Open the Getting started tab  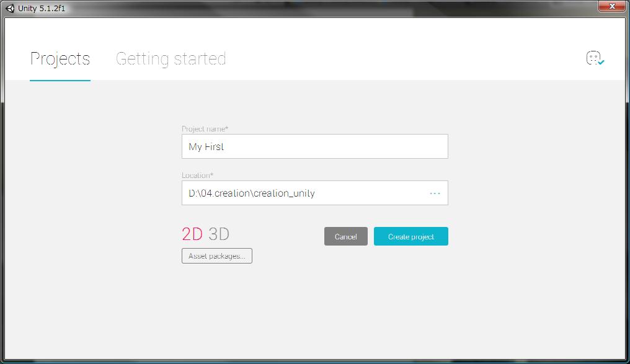point(171,59)
